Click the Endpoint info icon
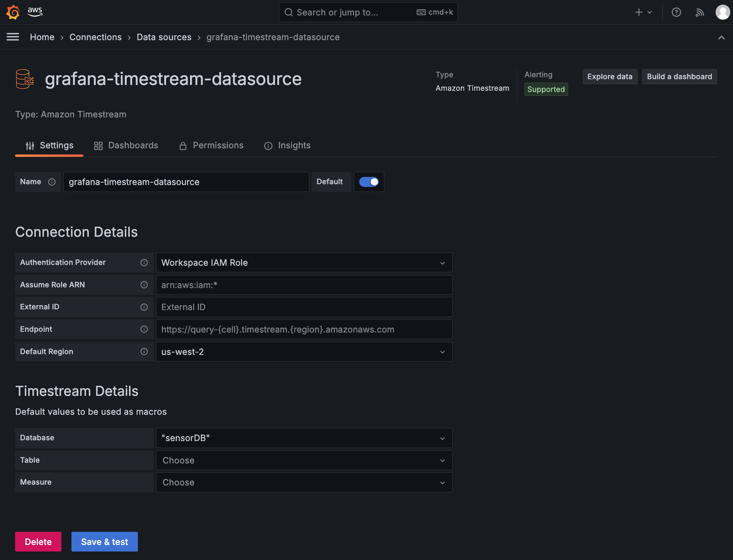This screenshot has width=733, height=560. (x=144, y=329)
